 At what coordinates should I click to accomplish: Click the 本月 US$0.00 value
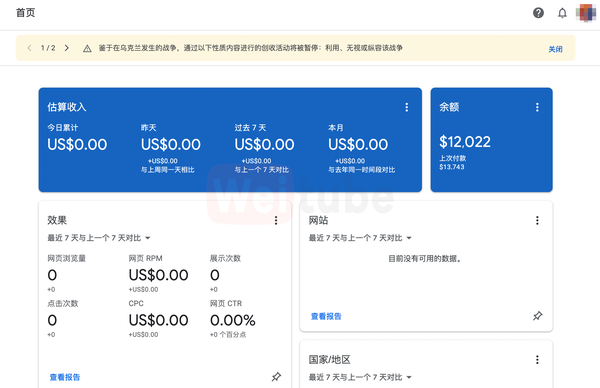click(358, 145)
